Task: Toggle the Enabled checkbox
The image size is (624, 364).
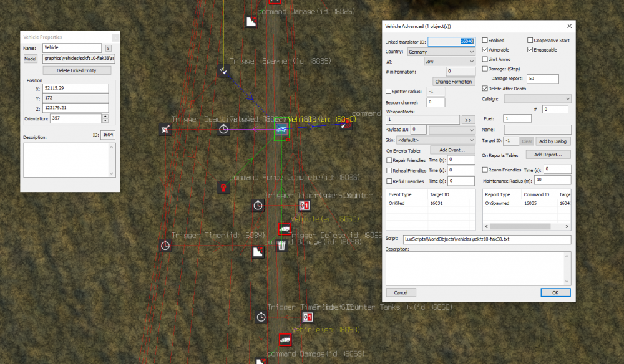Action: pyautogui.click(x=485, y=40)
